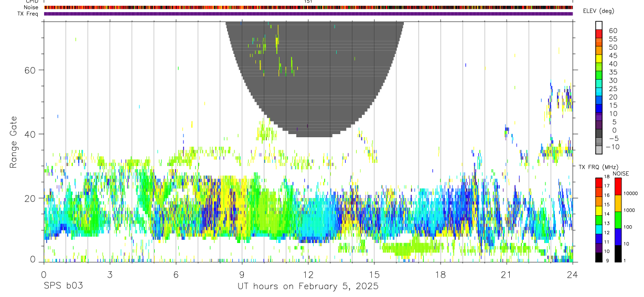Click the multicolor Noise strip above plot

[308, 7]
